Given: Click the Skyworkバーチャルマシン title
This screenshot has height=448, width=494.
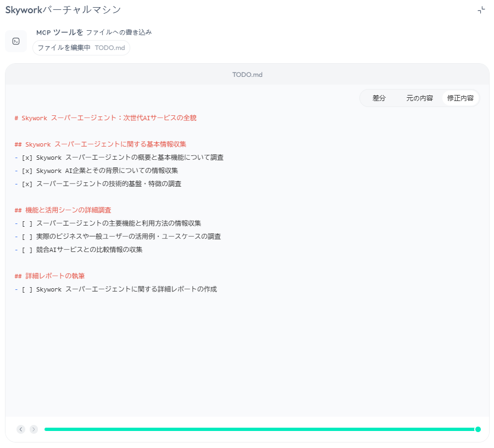Looking at the screenshot, I should [63, 10].
